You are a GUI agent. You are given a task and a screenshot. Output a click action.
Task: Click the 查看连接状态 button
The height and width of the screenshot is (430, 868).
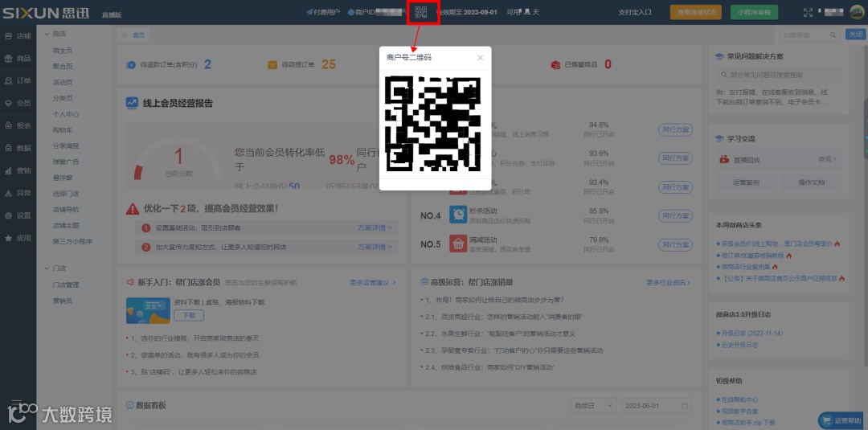(696, 12)
